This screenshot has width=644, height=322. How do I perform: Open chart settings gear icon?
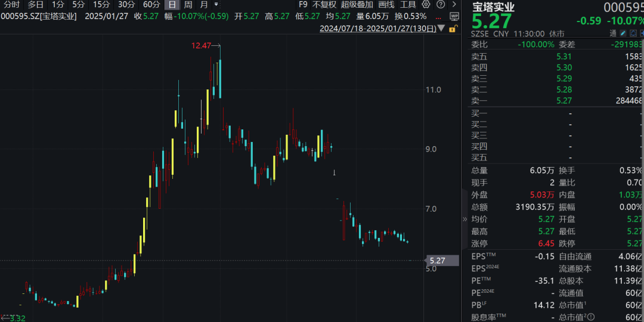425,5
